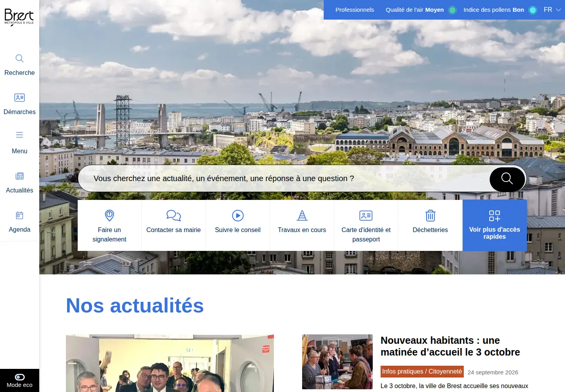Image resolution: width=565 pixels, height=392 pixels.
Task: Open the Brest Métropole logo homepage
Action: (19, 17)
